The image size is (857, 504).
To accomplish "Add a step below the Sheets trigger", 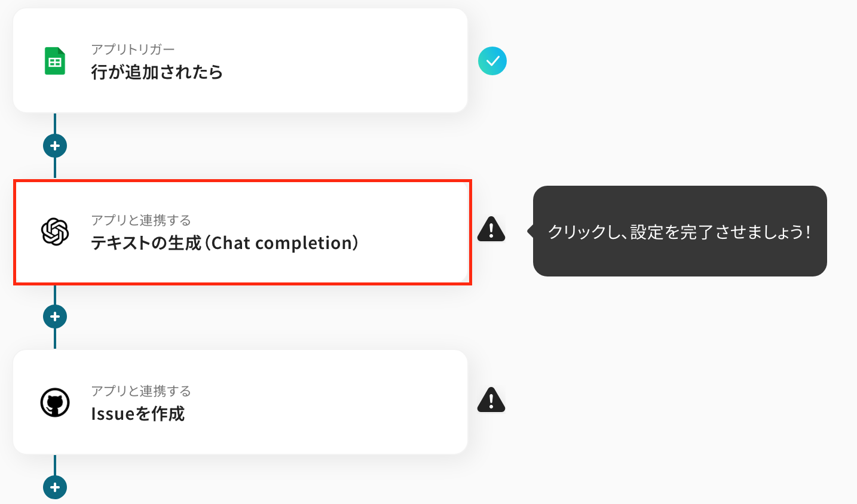I will click(55, 146).
